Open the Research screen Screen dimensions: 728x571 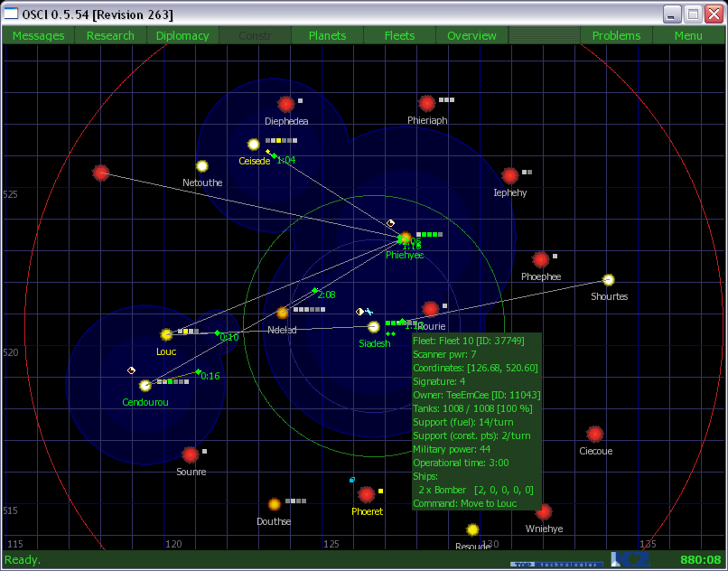tap(110, 35)
